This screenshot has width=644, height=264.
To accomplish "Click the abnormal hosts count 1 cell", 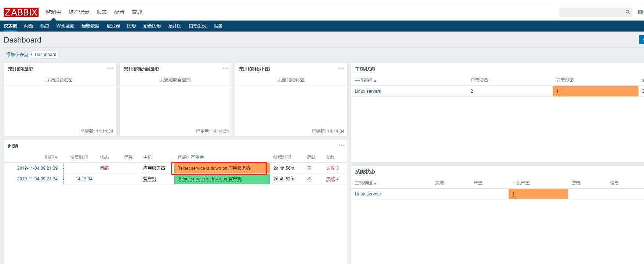I will [x=595, y=91].
